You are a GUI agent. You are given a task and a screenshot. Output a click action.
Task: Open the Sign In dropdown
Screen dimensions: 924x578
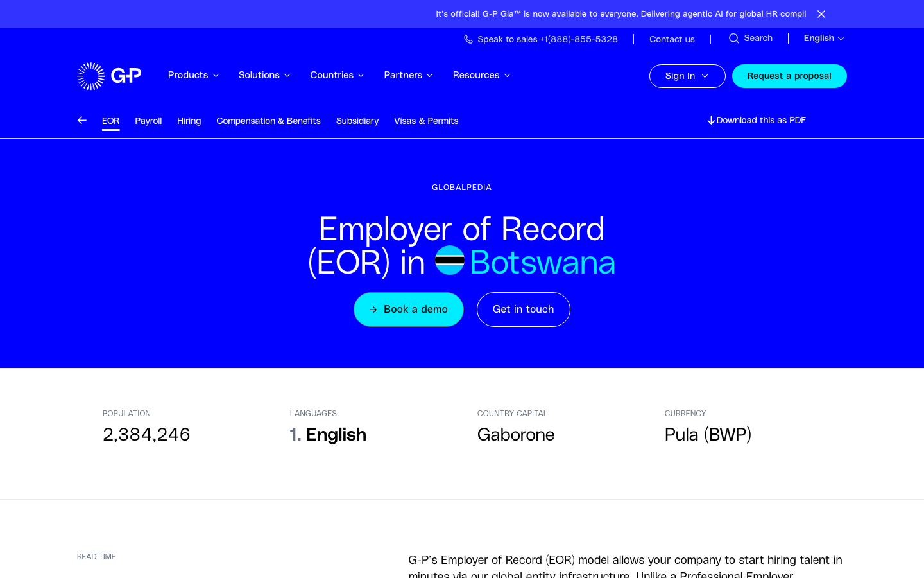pos(687,76)
